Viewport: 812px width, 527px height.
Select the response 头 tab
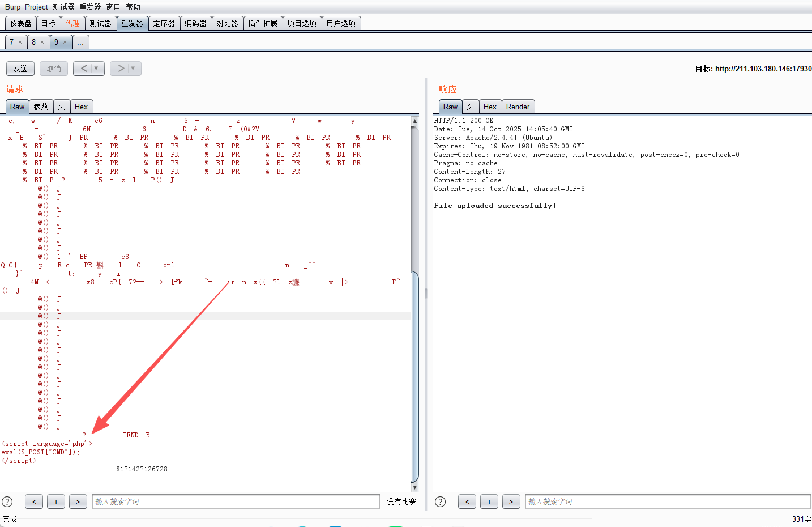click(x=470, y=107)
